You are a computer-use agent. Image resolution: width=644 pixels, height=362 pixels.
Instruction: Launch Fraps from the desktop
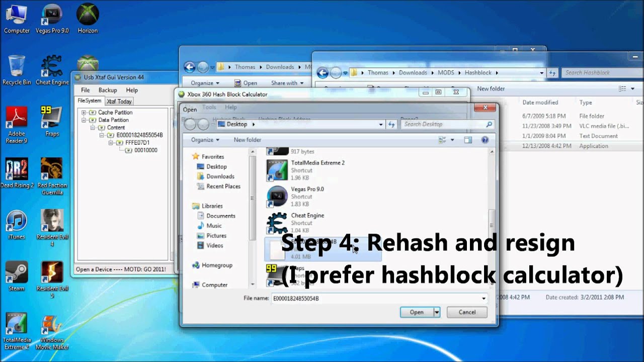[x=52, y=121]
